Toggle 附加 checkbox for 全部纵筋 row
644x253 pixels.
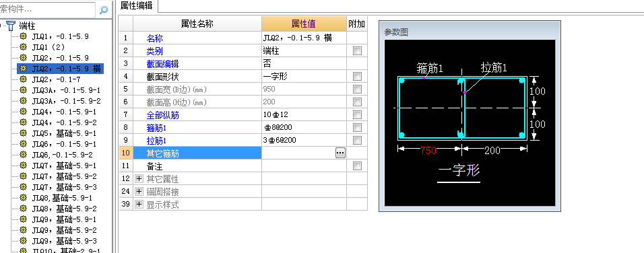point(357,115)
